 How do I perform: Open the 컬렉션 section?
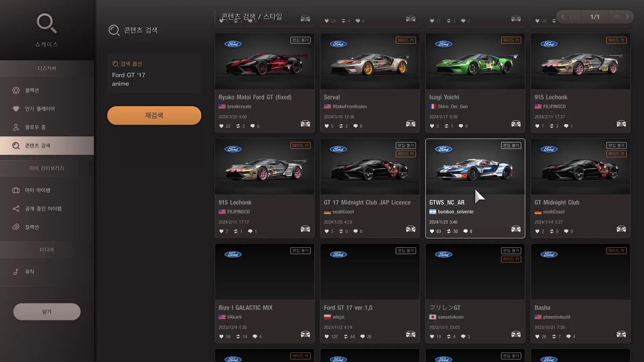pos(47,227)
